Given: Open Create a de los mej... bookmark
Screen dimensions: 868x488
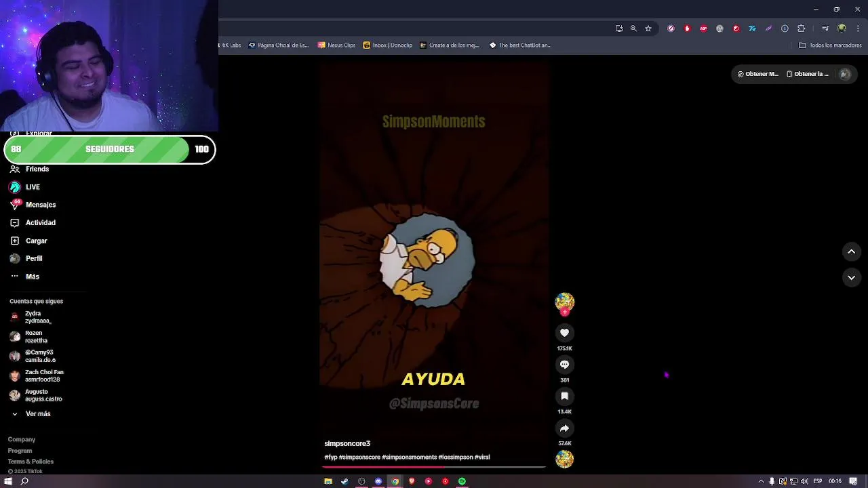Looking at the screenshot, I should pos(449,45).
